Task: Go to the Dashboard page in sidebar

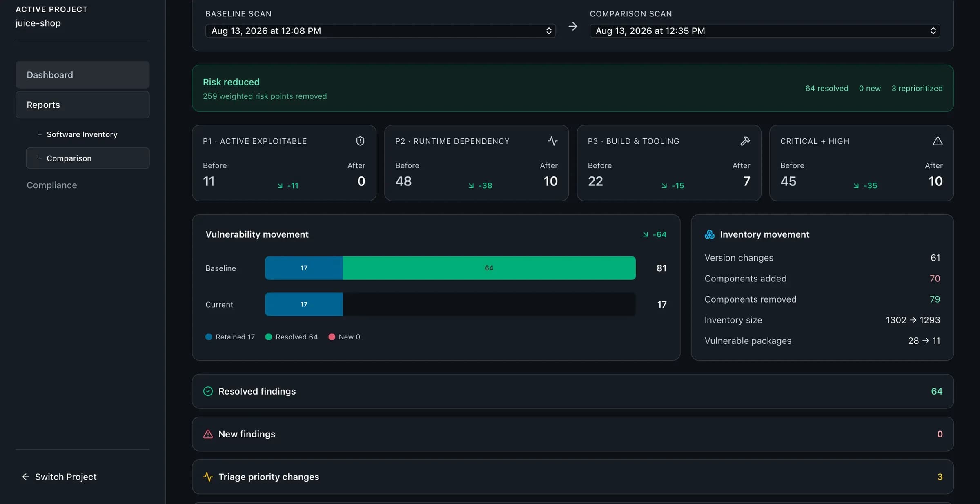Action: tap(82, 75)
